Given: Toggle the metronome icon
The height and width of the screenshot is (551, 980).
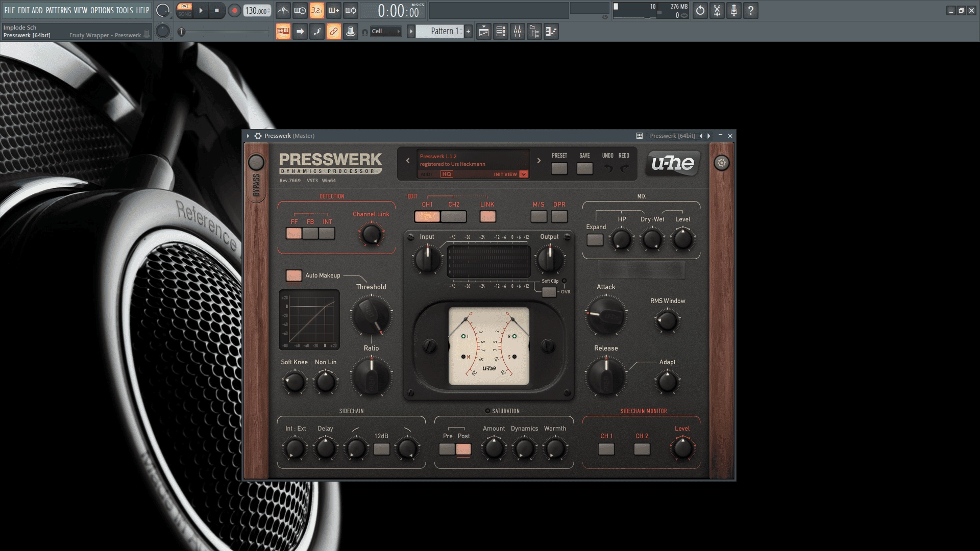Looking at the screenshot, I should 283,10.
